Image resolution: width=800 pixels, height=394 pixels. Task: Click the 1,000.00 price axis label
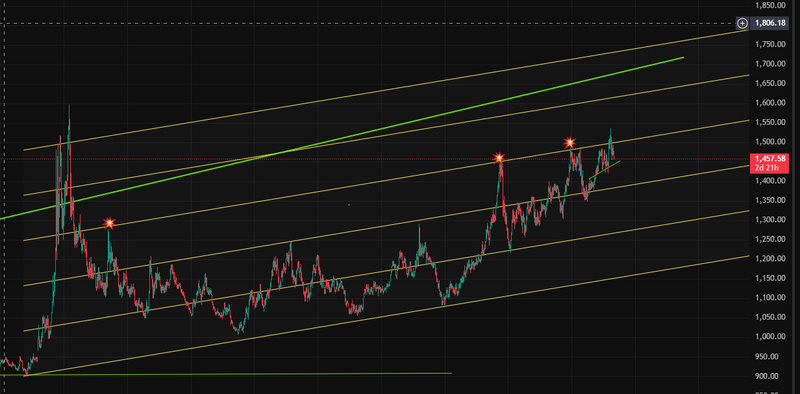[x=770, y=337]
